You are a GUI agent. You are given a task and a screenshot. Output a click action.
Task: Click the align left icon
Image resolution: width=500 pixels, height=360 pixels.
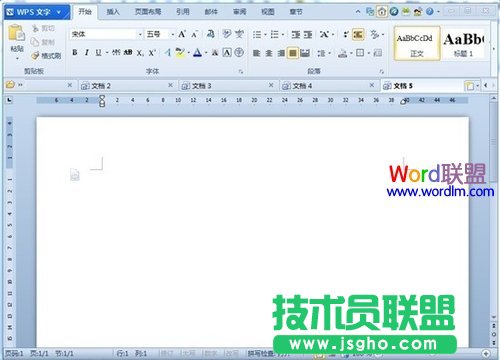click(x=256, y=53)
